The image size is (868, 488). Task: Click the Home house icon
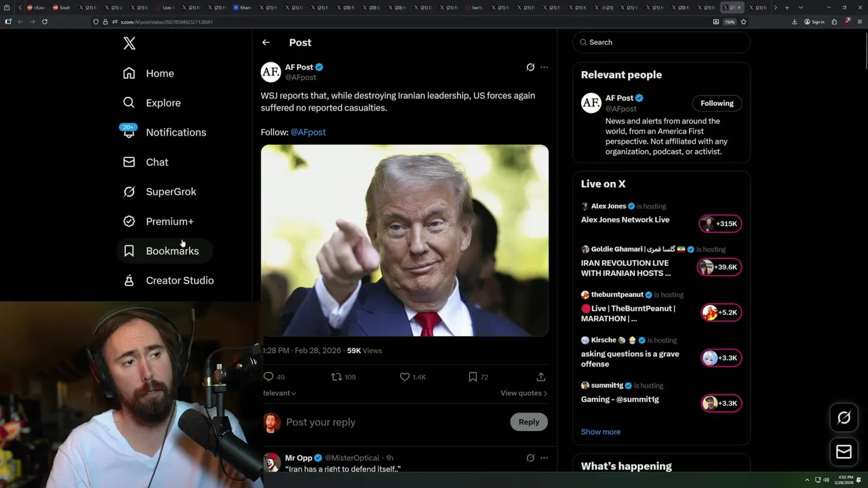(129, 73)
